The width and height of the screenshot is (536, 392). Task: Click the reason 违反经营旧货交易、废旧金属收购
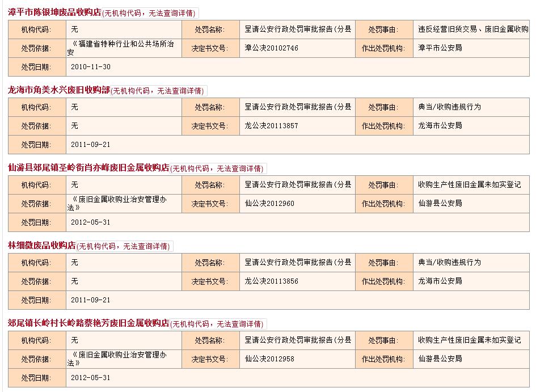click(x=473, y=29)
